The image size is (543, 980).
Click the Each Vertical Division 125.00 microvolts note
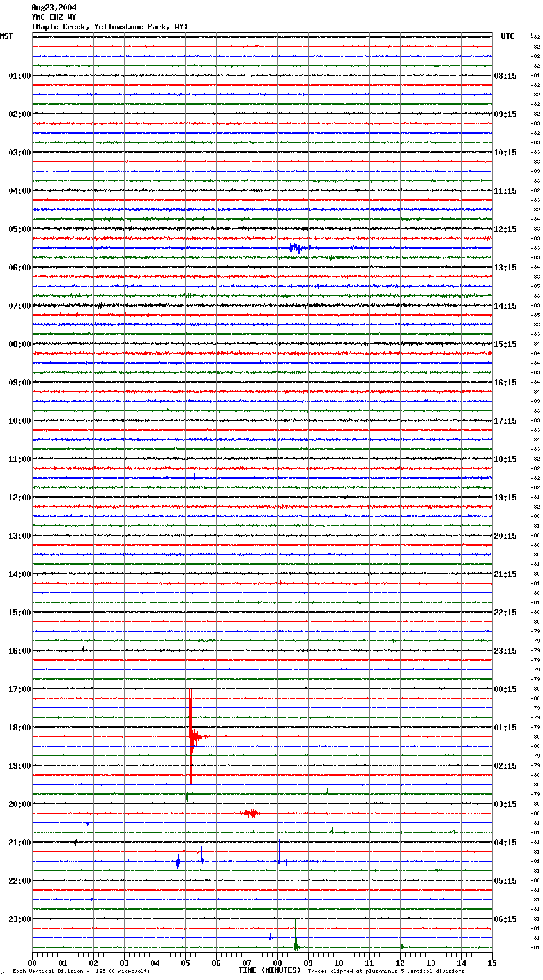81,972
